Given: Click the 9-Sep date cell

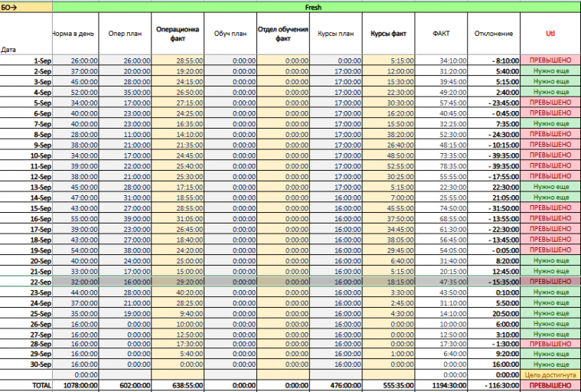Looking at the screenshot, I should [x=26, y=145].
